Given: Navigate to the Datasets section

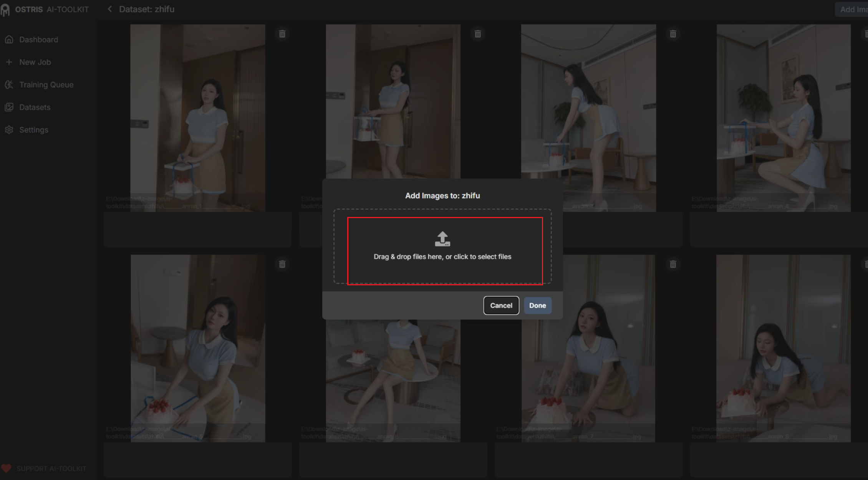Looking at the screenshot, I should (35, 108).
